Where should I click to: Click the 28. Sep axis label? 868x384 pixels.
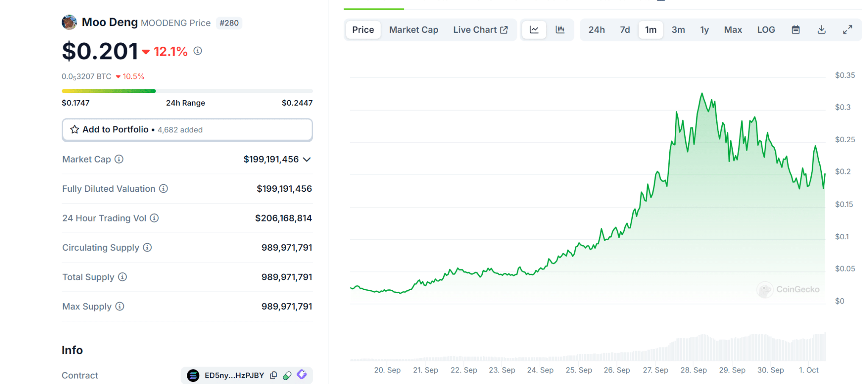(694, 370)
